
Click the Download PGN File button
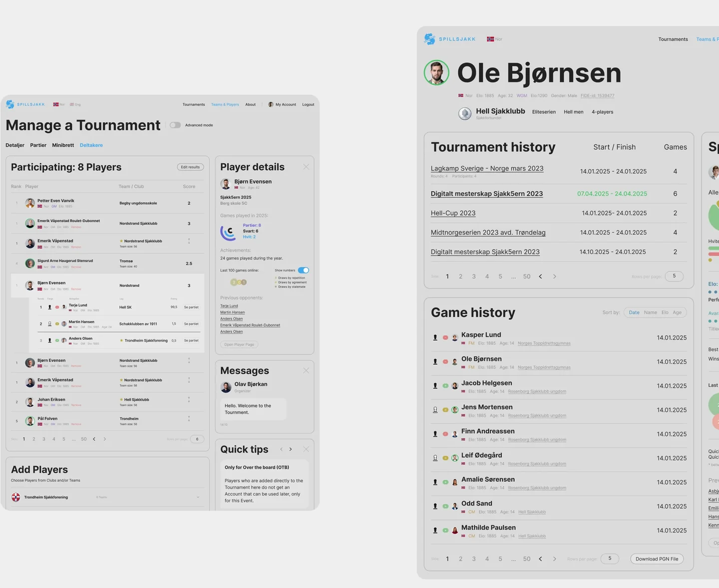pyautogui.click(x=657, y=559)
